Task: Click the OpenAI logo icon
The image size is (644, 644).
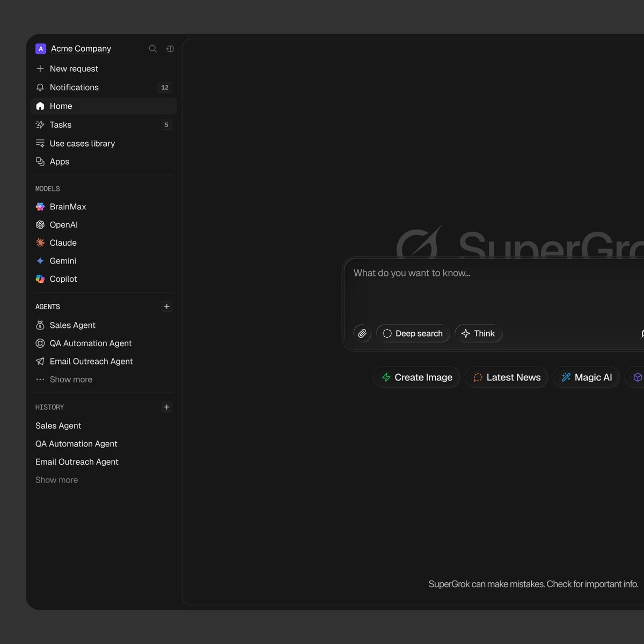Action: pyautogui.click(x=40, y=225)
